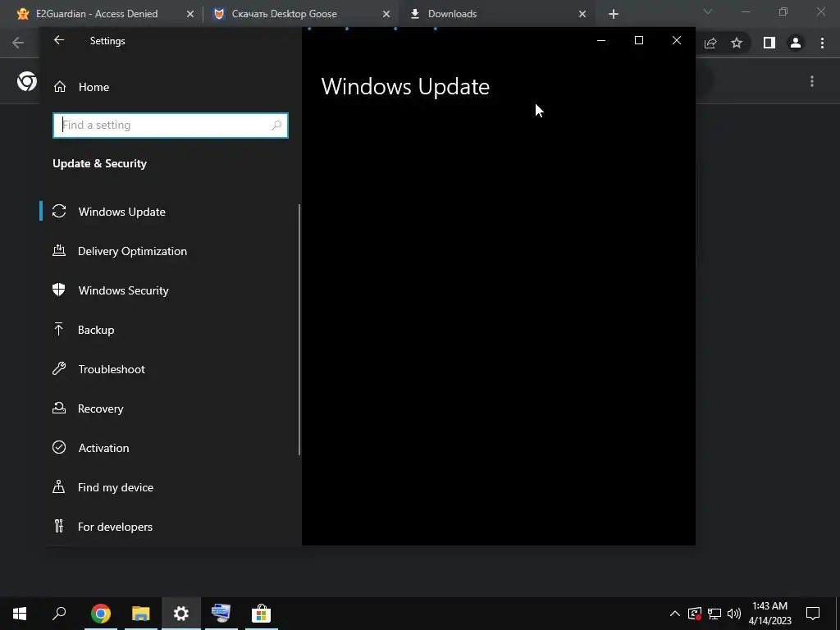Open the monitor app icon in taskbar
Viewport: 840px width, 630px height.
(221, 614)
